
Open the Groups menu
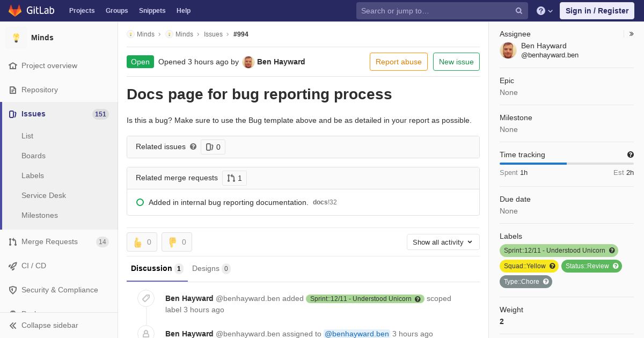116,11
